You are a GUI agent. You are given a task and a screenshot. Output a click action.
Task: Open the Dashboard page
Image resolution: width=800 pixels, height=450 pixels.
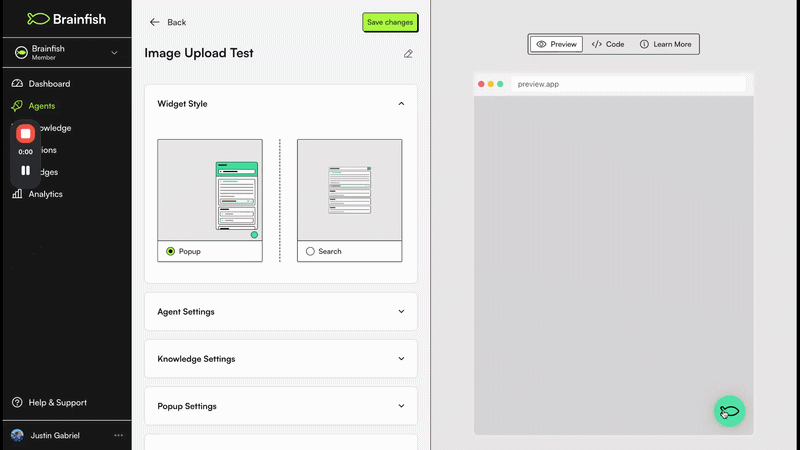click(49, 84)
